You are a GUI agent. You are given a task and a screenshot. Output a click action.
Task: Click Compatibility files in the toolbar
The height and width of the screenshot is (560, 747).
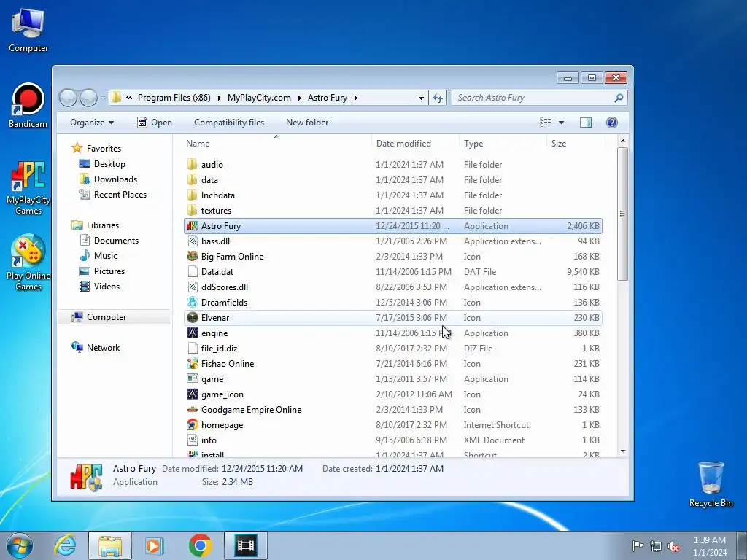pos(228,122)
